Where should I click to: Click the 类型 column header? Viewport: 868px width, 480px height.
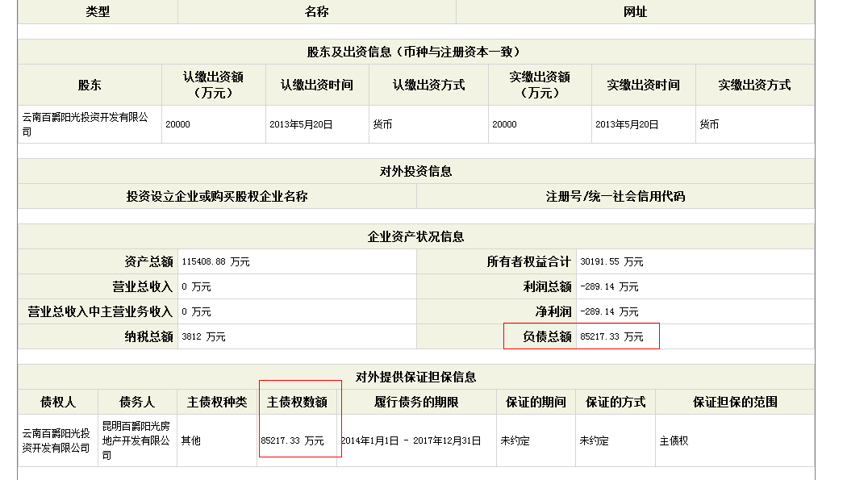click(98, 12)
